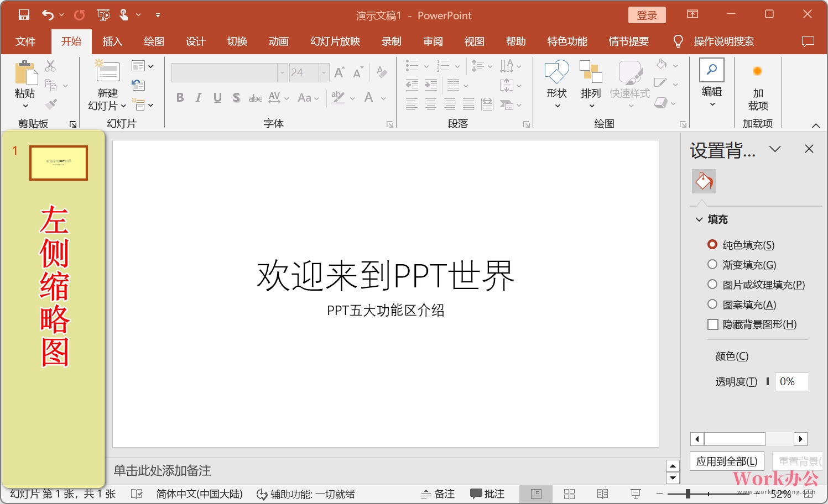
Task: Open the 排列 arrange menu
Action: pyautogui.click(x=591, y=84)
